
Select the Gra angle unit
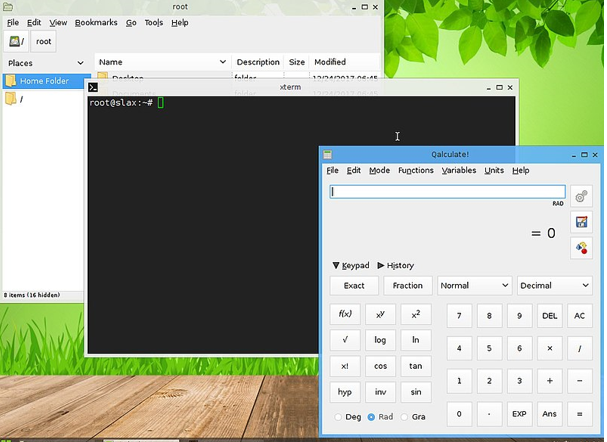coord(413,417)
